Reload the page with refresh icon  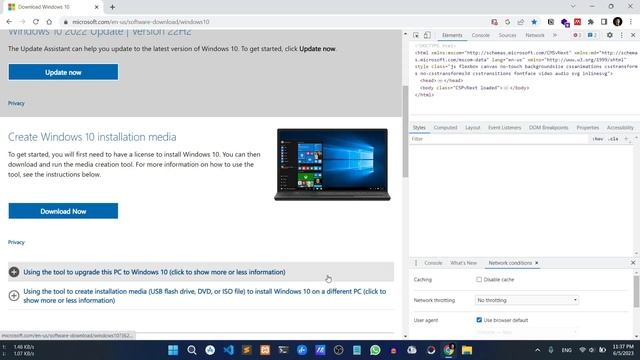click(x=36, y=22)
